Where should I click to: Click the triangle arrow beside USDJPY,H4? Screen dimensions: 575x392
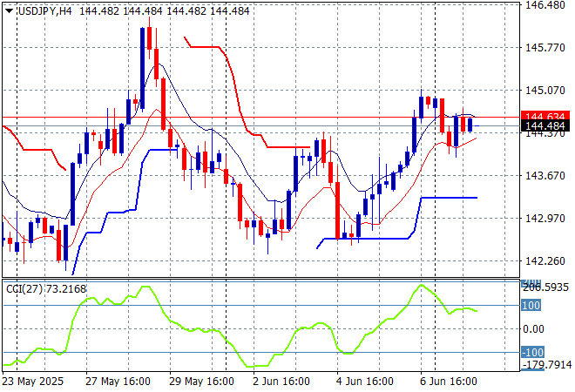(9, 9)
